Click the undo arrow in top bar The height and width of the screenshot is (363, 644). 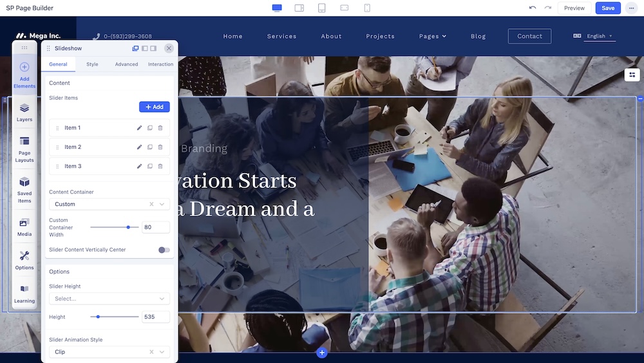[532, 8]
